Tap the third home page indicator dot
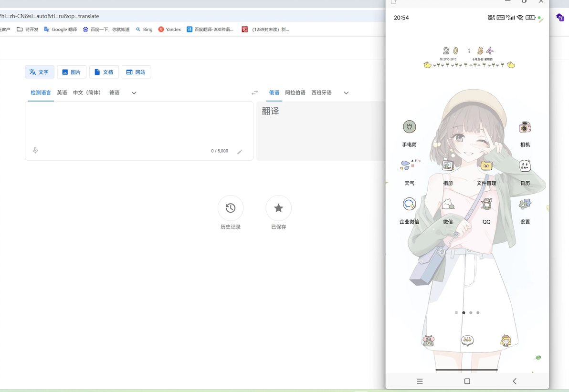569x392 pixels. 478,312
